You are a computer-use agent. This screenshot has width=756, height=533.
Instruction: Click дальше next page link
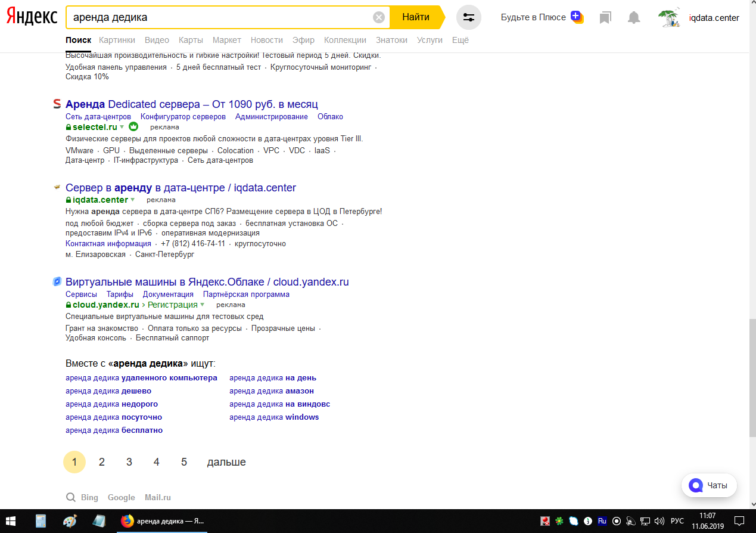[x=226, y=462]
